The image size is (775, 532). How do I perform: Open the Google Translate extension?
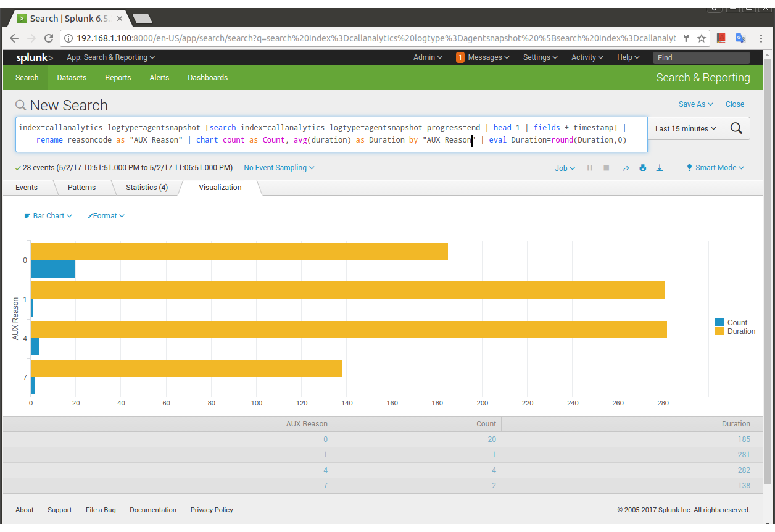[740, 38]
